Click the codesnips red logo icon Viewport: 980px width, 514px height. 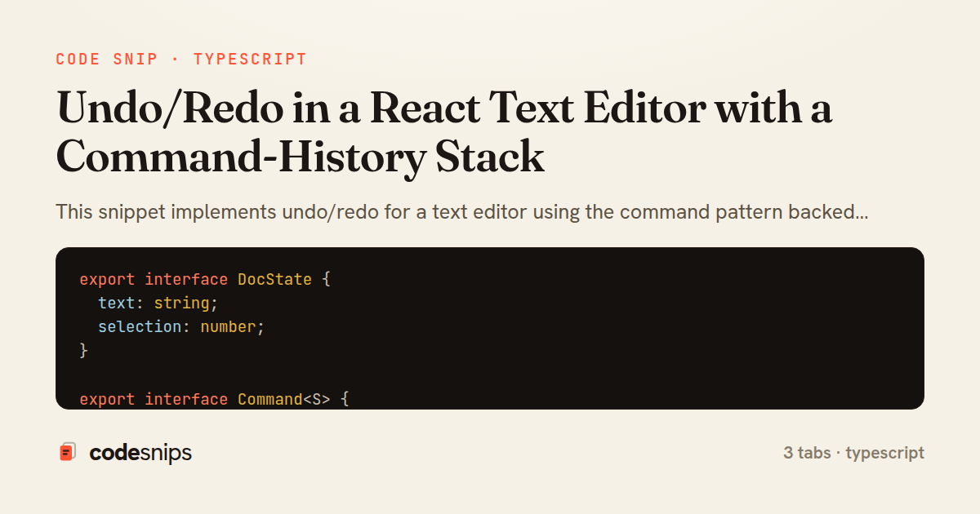point(68,452)
